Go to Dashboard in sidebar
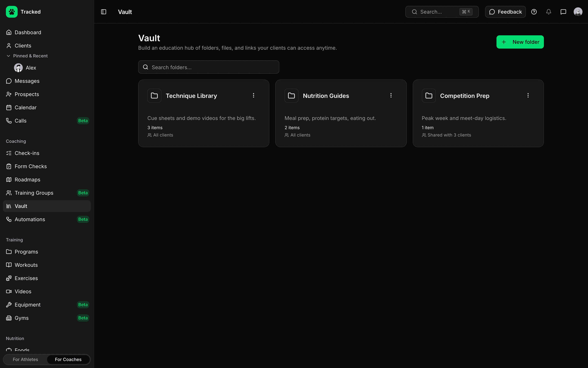 click(47, 32)
